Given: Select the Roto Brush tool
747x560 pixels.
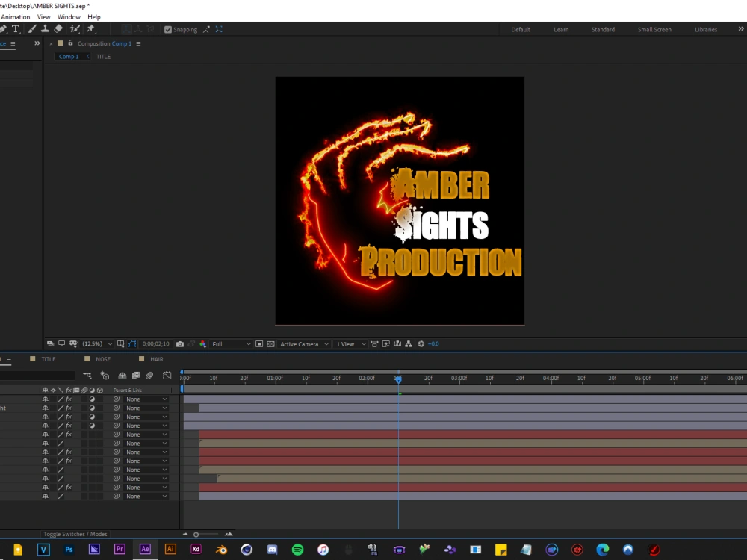Looking at the screenshot, I should point(74,29).
